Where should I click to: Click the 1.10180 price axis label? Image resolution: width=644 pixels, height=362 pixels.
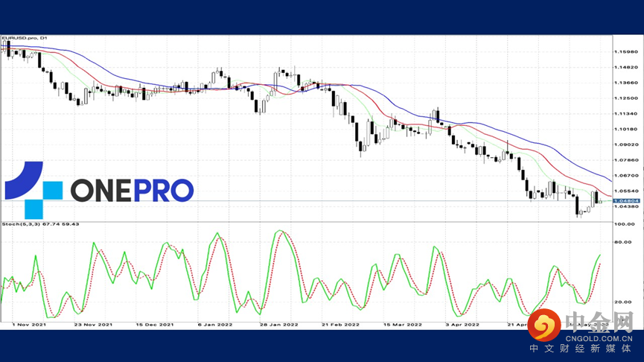pyautogui.click(x=626, y=129)
